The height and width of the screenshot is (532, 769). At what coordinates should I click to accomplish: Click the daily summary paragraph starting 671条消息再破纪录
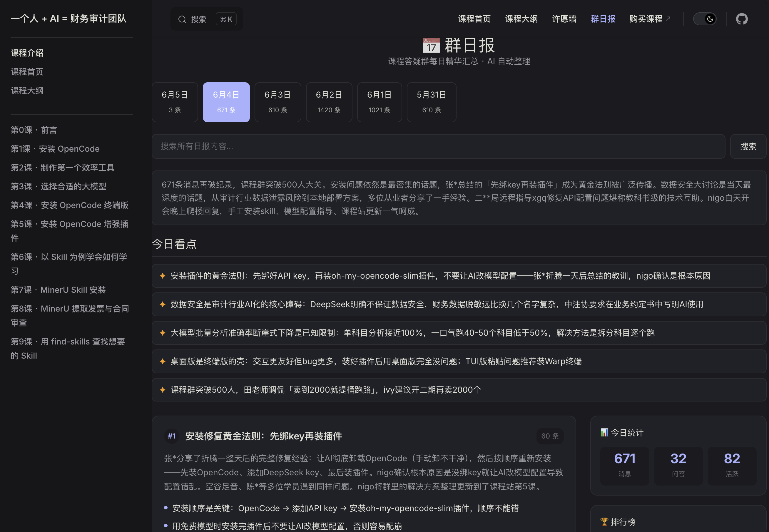point(459,198)
